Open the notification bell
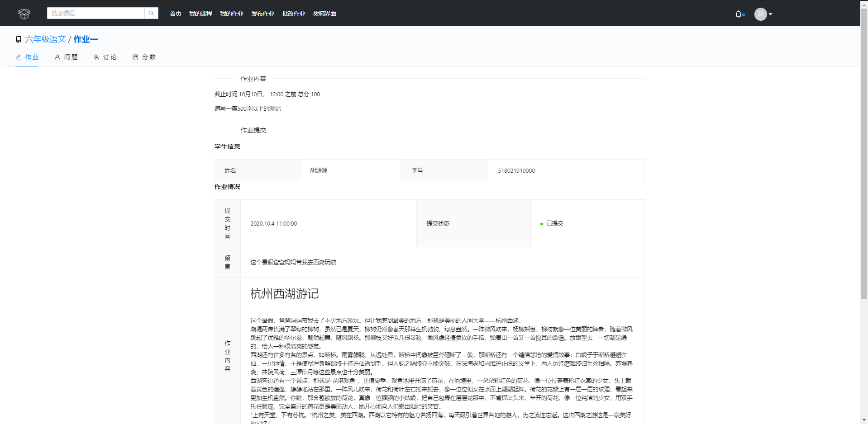 [739, 14]
